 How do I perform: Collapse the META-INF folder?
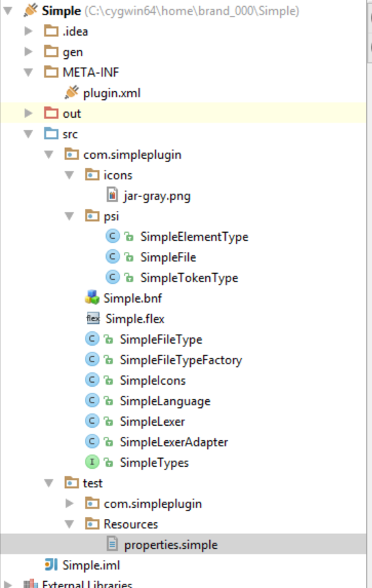coord(29,72)
